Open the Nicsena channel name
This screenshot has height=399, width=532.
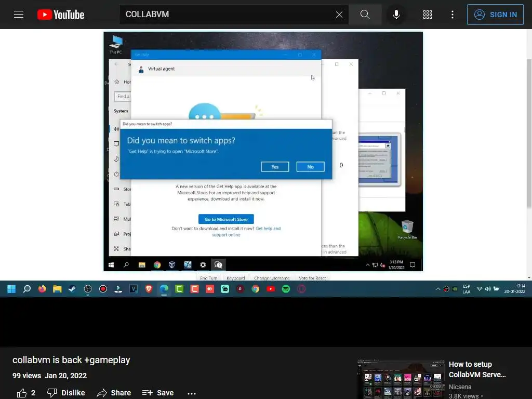point(460,387)
